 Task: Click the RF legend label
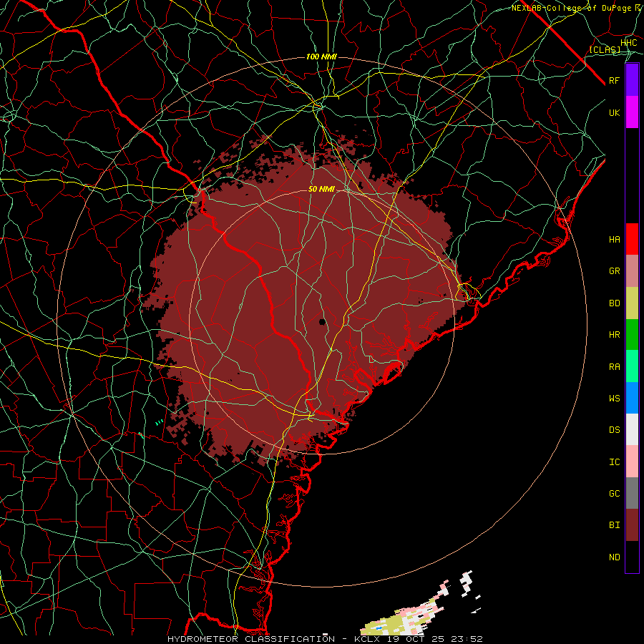[614, 80]
